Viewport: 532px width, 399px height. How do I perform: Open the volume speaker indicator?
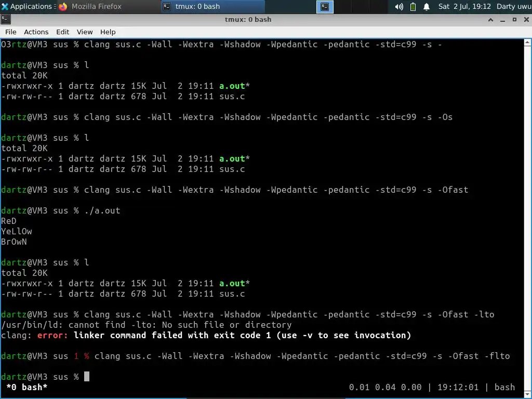(399, 6)
